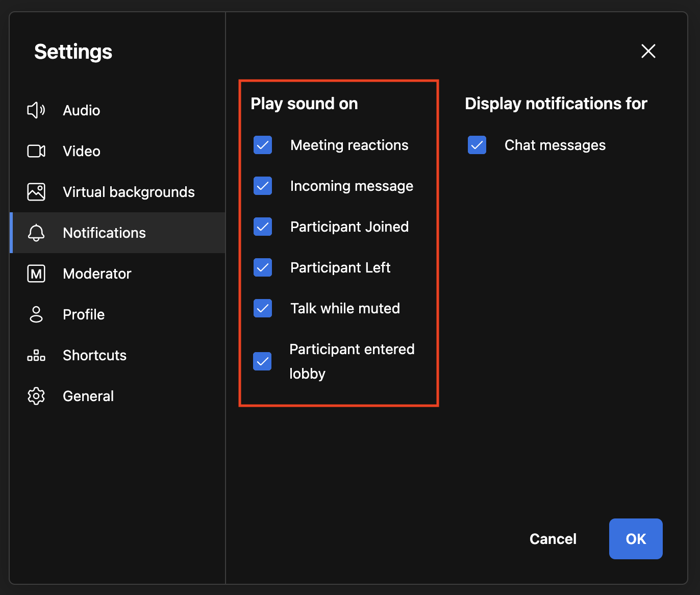Click the Virtual backgrounds image icon

point(36,192)
